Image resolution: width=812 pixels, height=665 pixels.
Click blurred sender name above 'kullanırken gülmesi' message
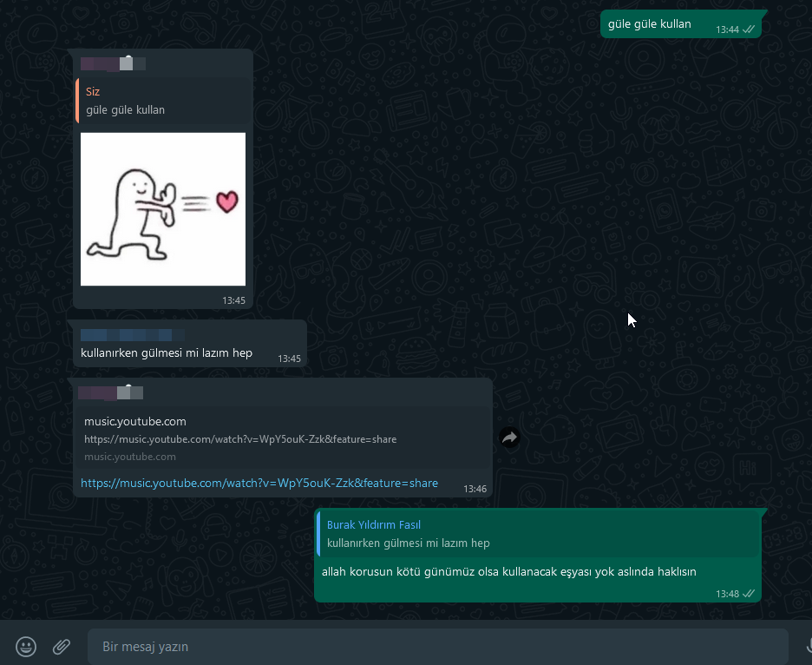coord(133,335)
